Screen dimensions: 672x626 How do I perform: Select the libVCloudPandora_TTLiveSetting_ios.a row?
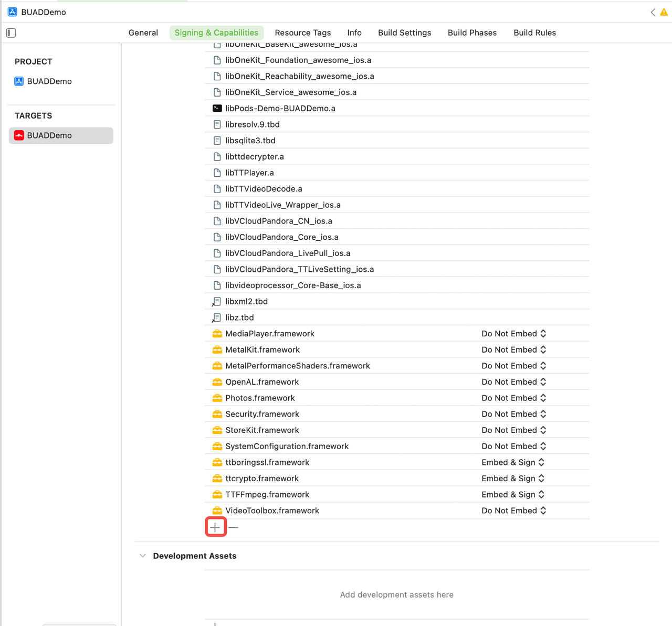(397, 269)
